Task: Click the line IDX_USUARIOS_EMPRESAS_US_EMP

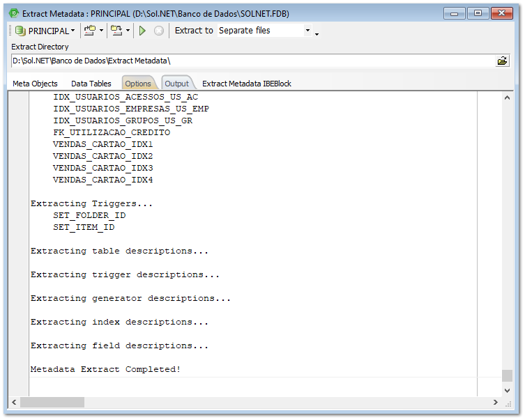Action: (x=131, y=109)
